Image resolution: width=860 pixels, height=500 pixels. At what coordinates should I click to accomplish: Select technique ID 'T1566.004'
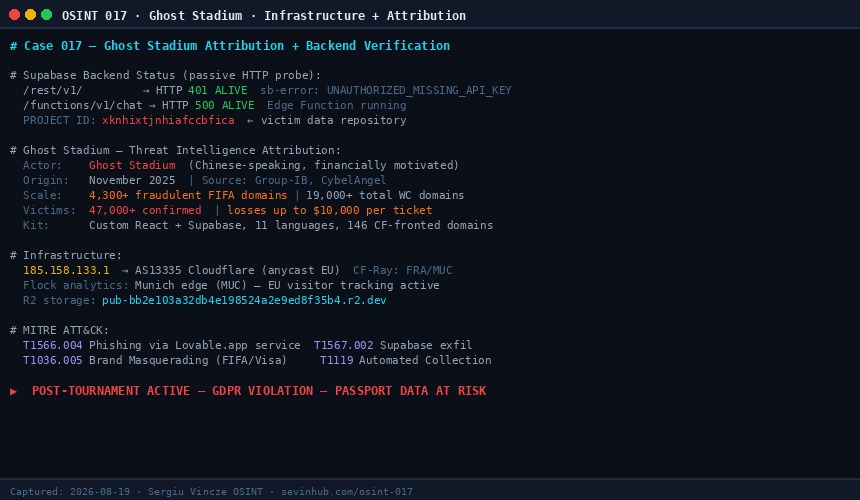click(x=53, y=345)
